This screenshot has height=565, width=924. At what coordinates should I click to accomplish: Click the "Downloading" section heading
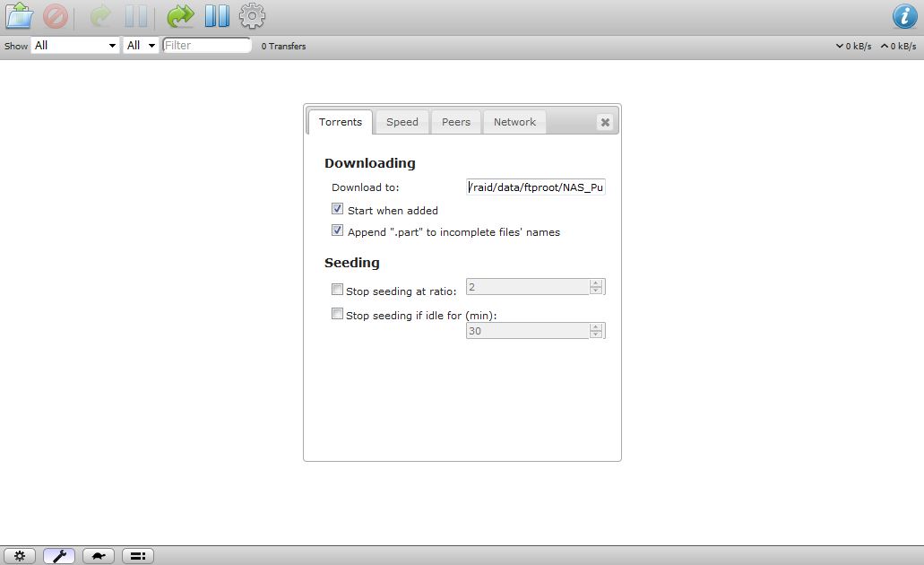[x=370, y=163]
